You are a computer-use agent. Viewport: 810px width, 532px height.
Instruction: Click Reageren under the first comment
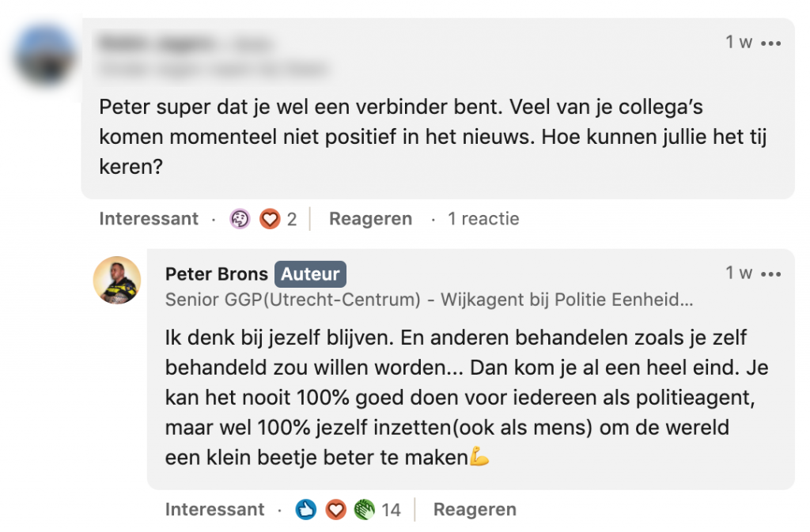click(370, 219)
